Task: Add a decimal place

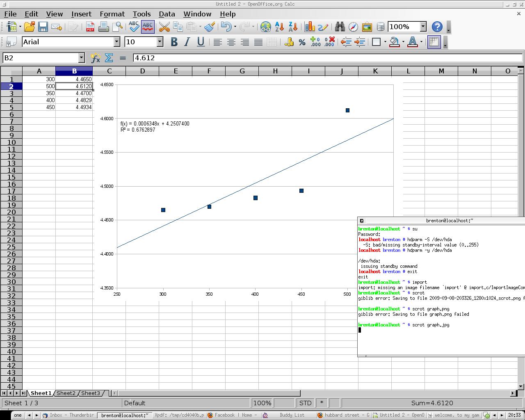Action: [x=315, y=42]
